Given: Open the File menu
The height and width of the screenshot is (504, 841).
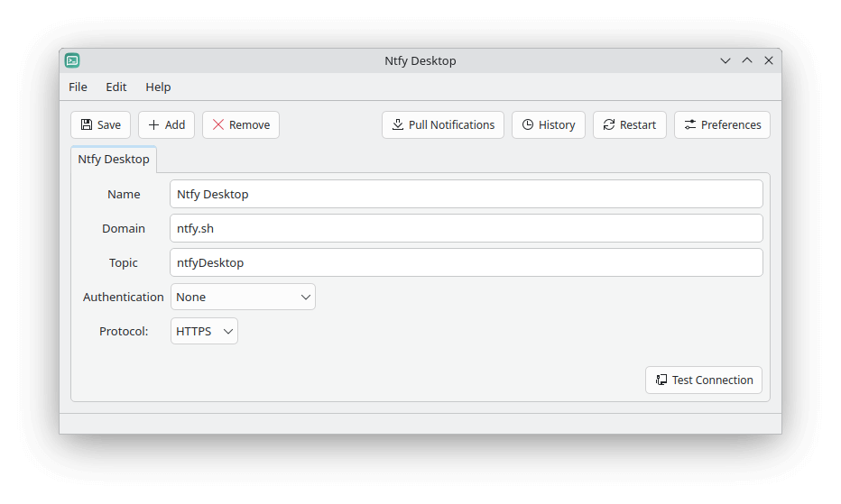Looking at the screenshot, I should coord(79,87).
